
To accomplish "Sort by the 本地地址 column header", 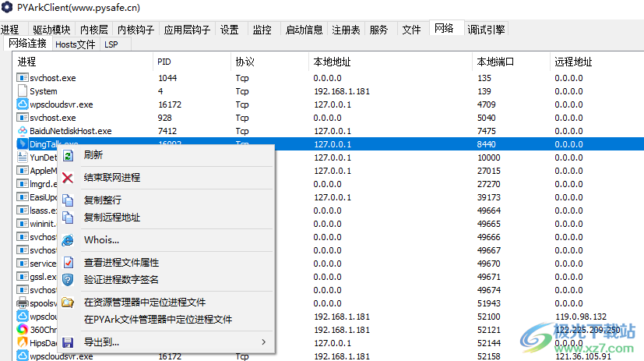I will tap(390, 62).
